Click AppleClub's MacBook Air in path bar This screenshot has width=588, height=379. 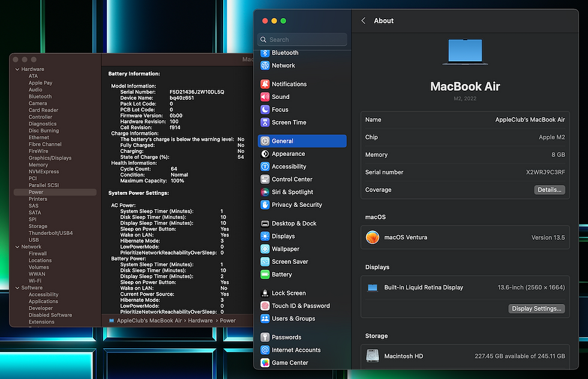(x=149, y=321)
